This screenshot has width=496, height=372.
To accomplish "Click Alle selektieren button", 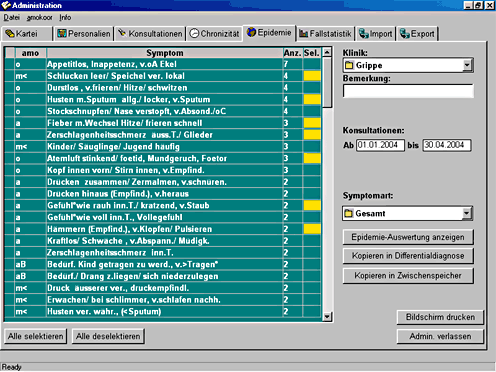I will click(x=36, y=336).
